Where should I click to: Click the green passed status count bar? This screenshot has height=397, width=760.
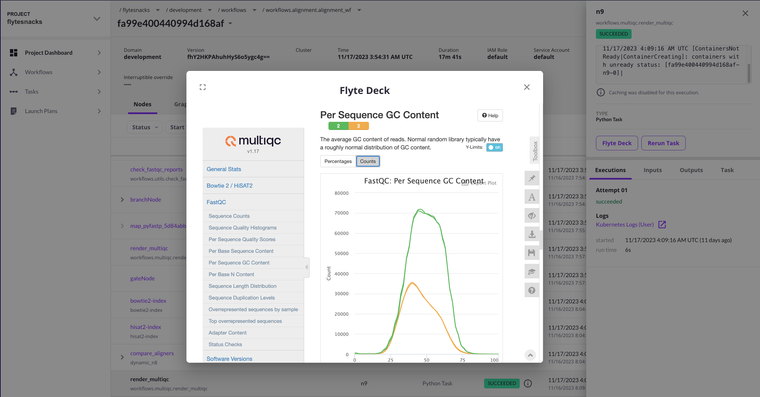[x=338, y=126]
